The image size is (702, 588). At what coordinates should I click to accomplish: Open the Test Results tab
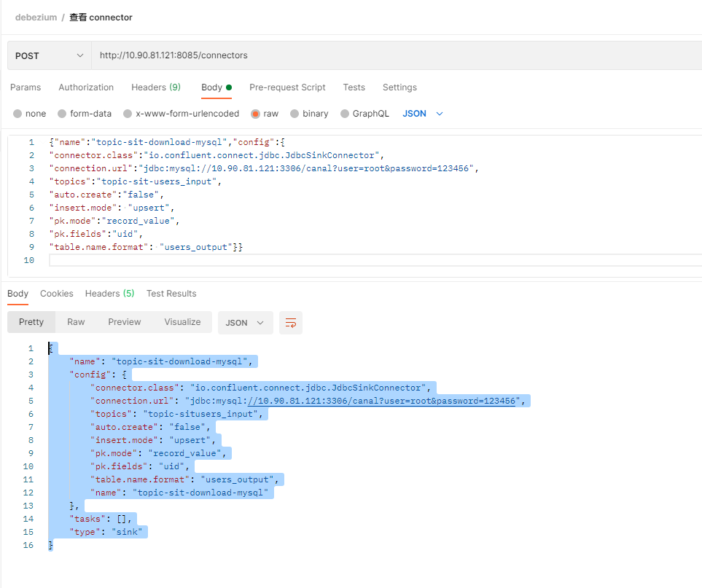point(171,293)
